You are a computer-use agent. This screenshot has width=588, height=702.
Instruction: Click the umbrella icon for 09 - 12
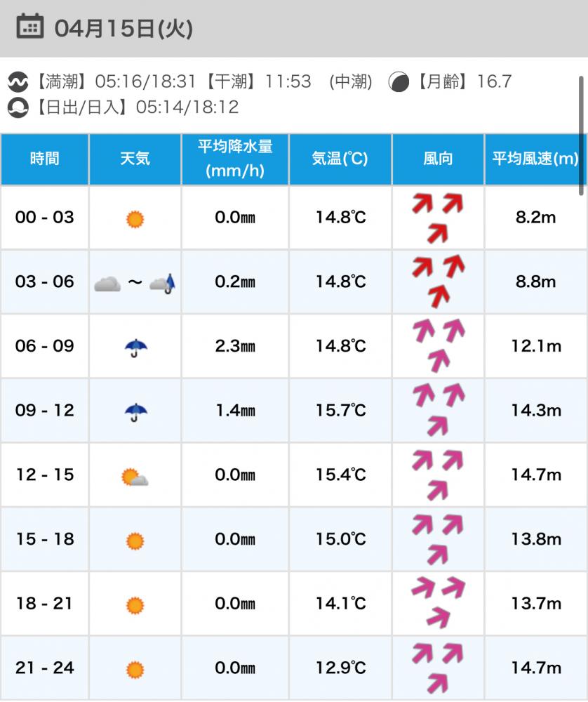(135, 411)
